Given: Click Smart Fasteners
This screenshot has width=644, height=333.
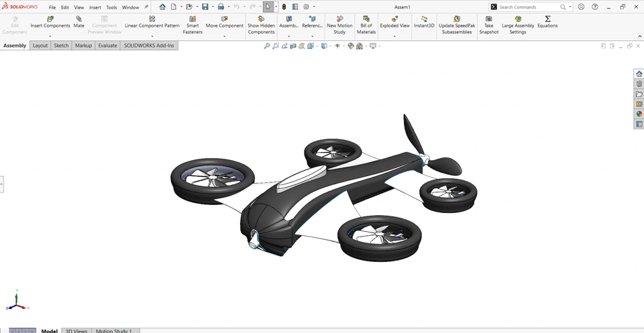Looking at the screenshot, I should 193,25.
